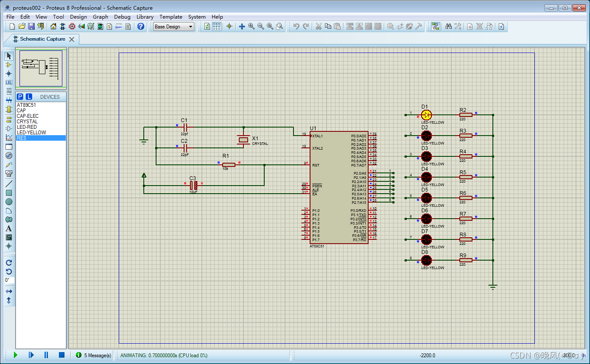Select Wire Label Mode tool
The height and width of the screenshot is (364, 590).
pos(9,82)
